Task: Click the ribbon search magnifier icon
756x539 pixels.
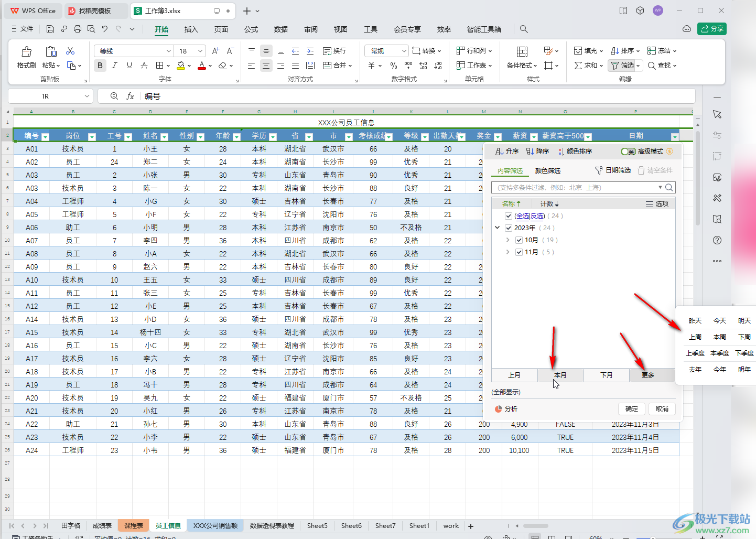Action: point(524,29)
